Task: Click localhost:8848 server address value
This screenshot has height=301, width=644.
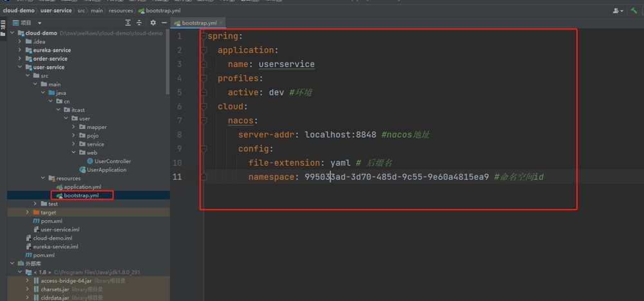Action: pos(341,135)
